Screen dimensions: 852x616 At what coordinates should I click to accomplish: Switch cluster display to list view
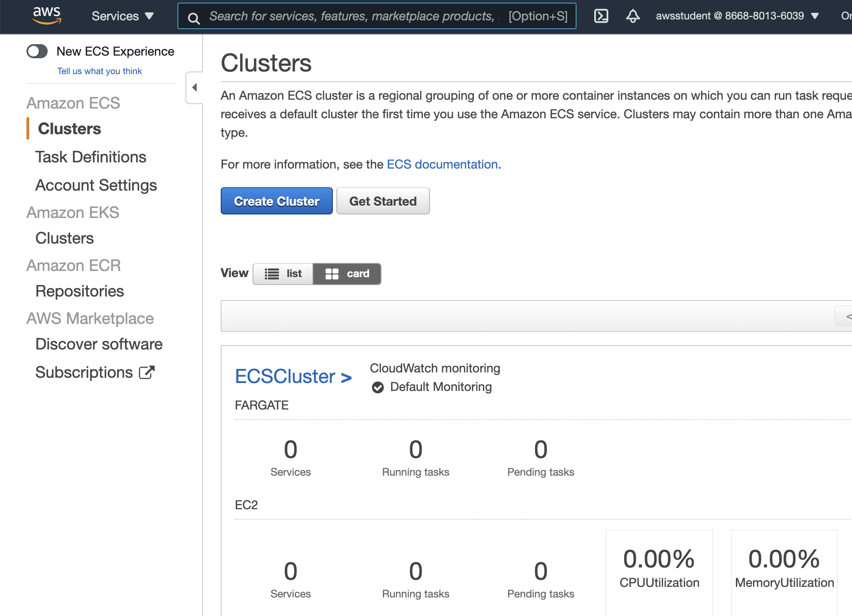[283, 274]
